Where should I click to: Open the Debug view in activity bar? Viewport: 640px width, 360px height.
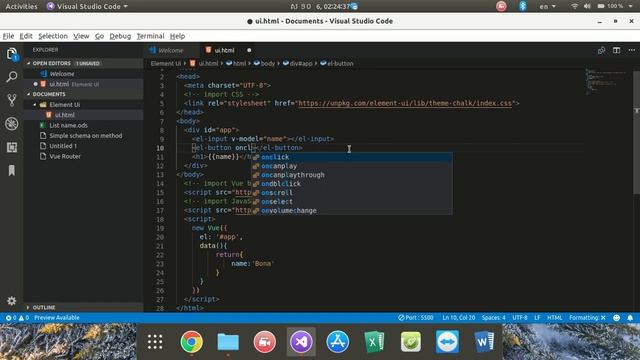tap(11, 124)
